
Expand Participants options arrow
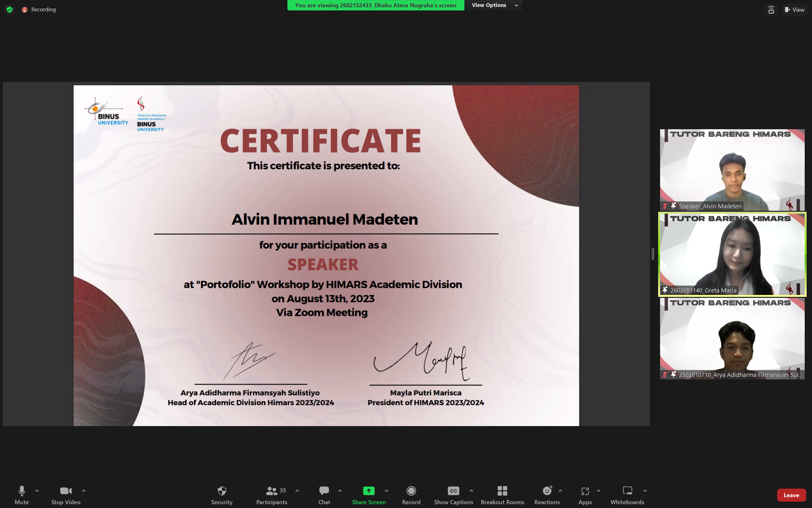pos(297,491)
